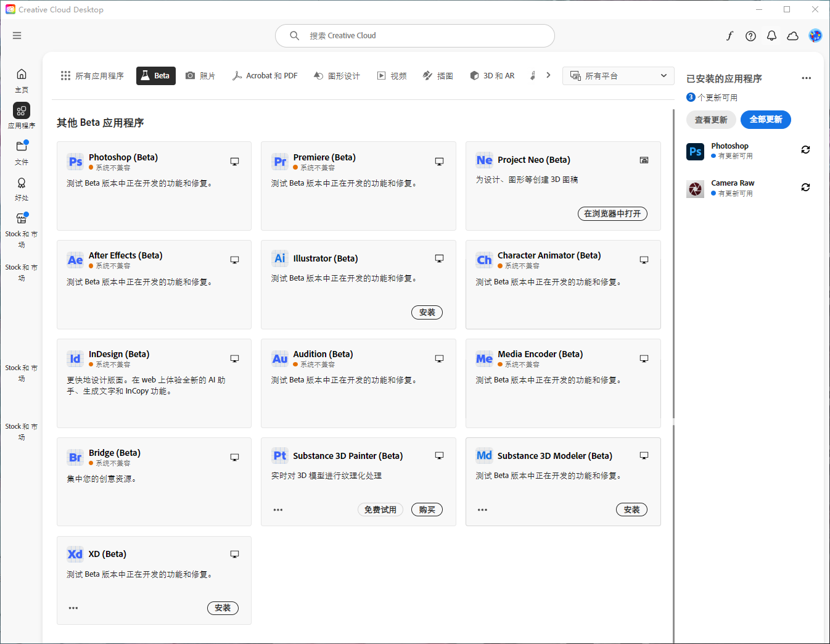
Task: Open the Files sidebar icon
Action: point(22,147)
